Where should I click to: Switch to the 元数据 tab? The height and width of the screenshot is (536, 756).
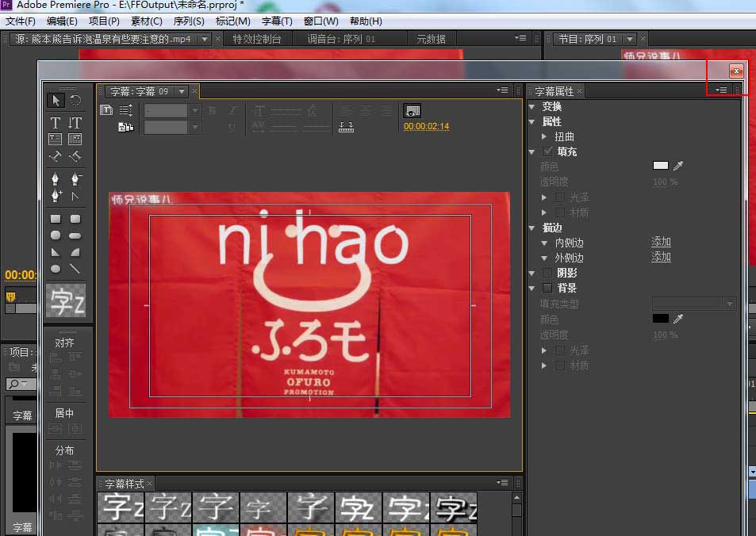pos(431,37)
